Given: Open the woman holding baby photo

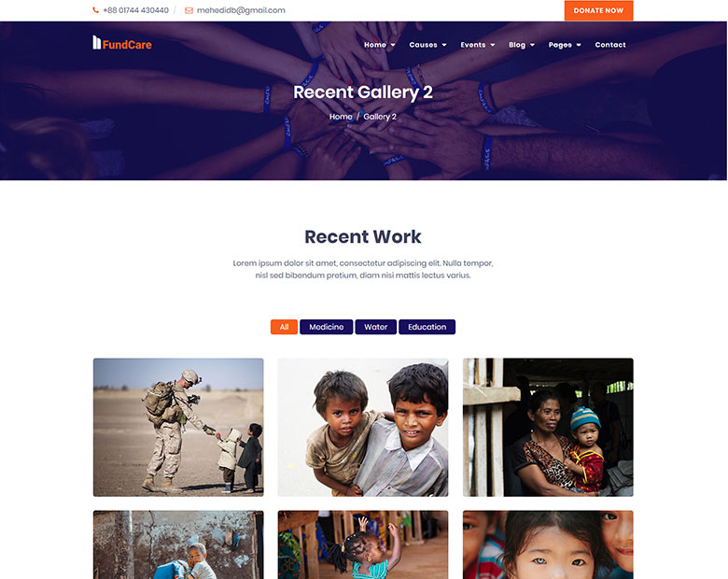Looking at the screenshot, I should [548, 427].
